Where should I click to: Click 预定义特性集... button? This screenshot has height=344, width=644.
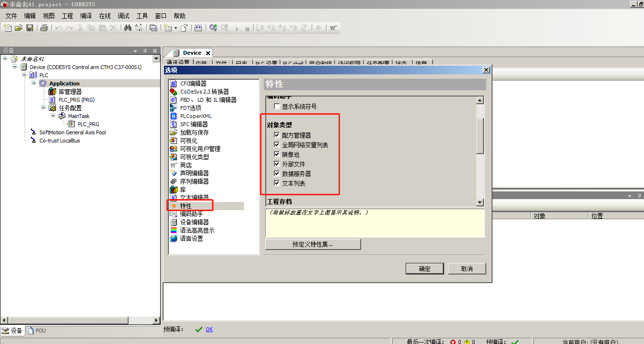(313, 244)
